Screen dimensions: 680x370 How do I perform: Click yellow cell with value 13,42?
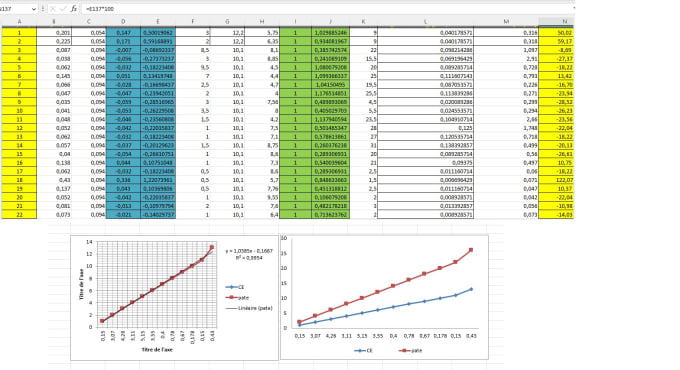[556, 76]
